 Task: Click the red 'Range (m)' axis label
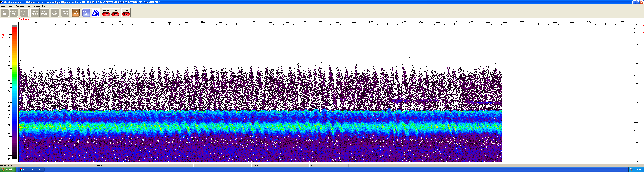642,29
